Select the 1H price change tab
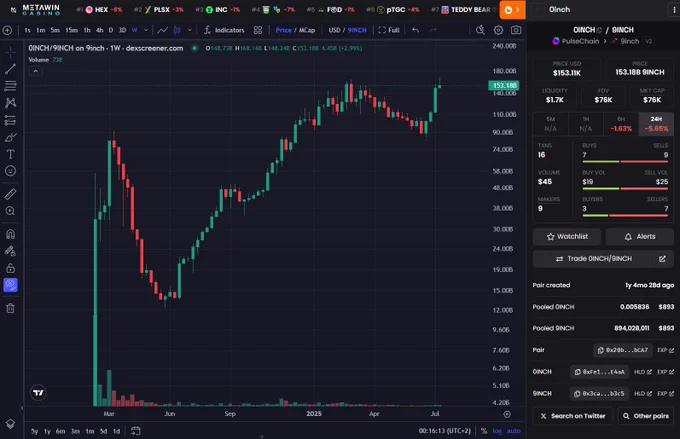Image resolution: width=680 pixels, height=439 pixels. tap(585, 124)
